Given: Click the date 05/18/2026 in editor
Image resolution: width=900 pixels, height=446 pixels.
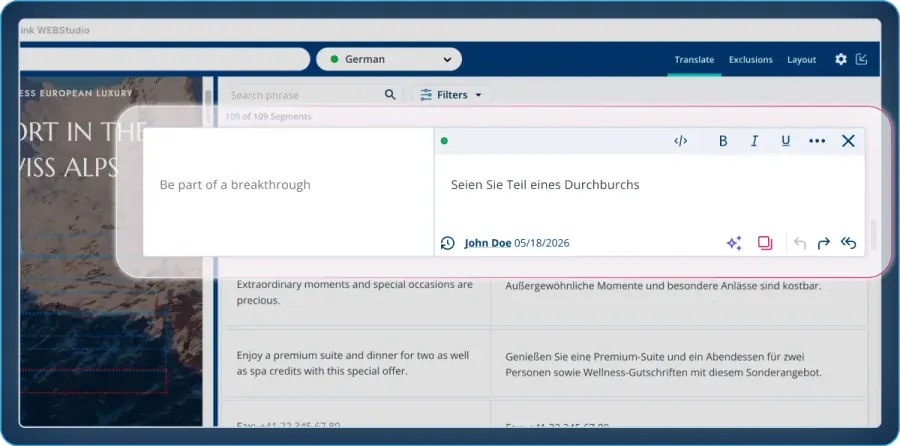Looking at the screenshot, I should 542,243.
